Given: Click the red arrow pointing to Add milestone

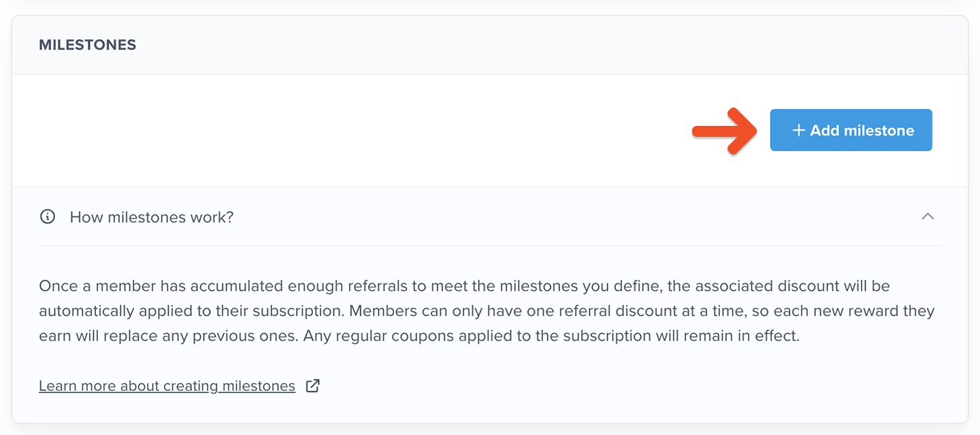Looking at the screenshot, I should [x=725, y=130].
